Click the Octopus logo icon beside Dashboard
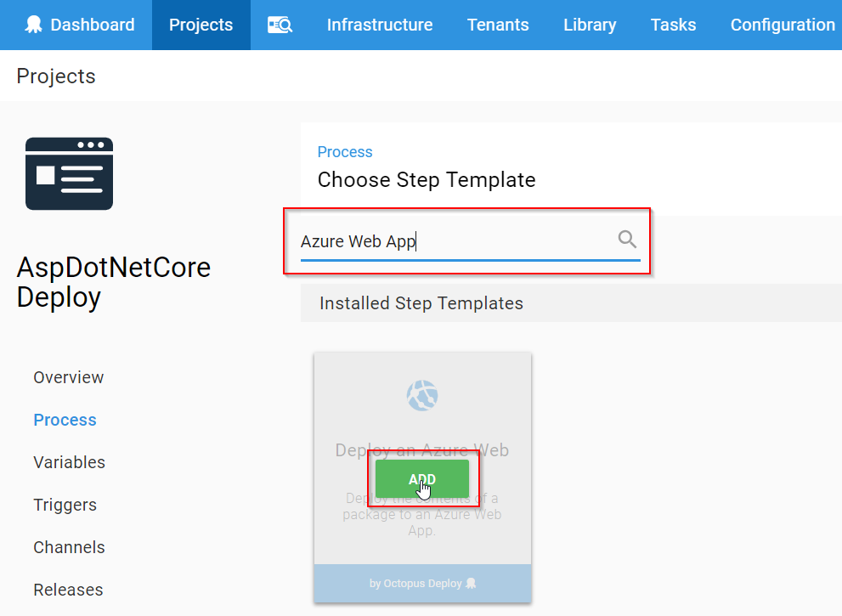The width and height of the screenshot is (842, 616). 33,25
